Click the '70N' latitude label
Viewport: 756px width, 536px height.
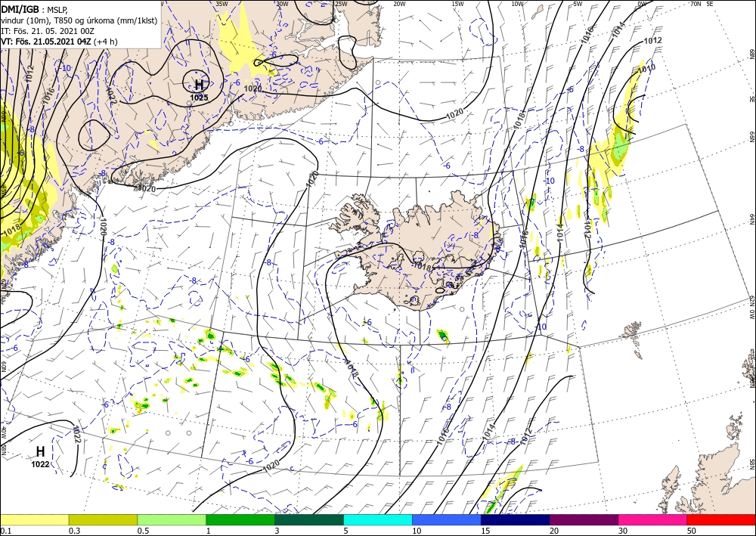click(x=696, y=3)
